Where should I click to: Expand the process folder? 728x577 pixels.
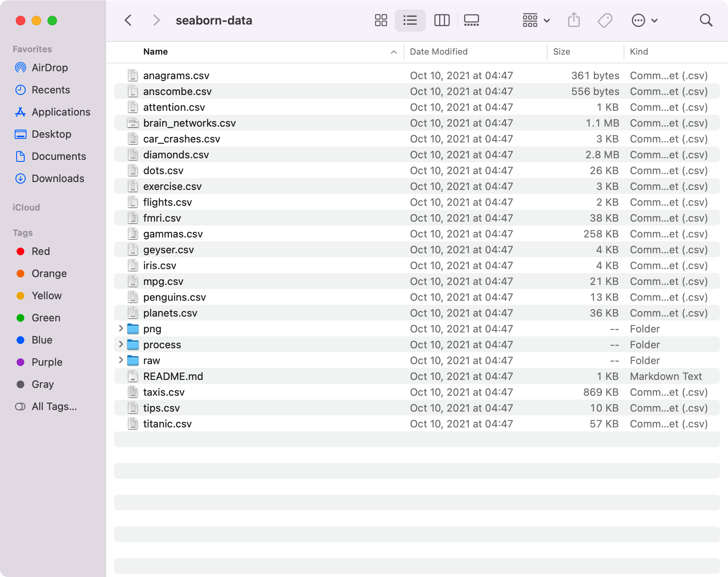pos(121,344)
